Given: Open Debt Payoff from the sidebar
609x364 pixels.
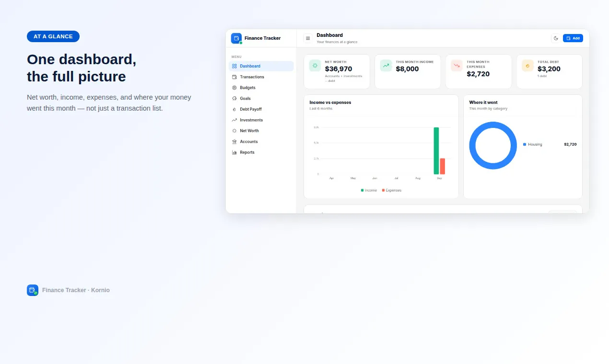Looking at the screenshot, I should [261, 109].
